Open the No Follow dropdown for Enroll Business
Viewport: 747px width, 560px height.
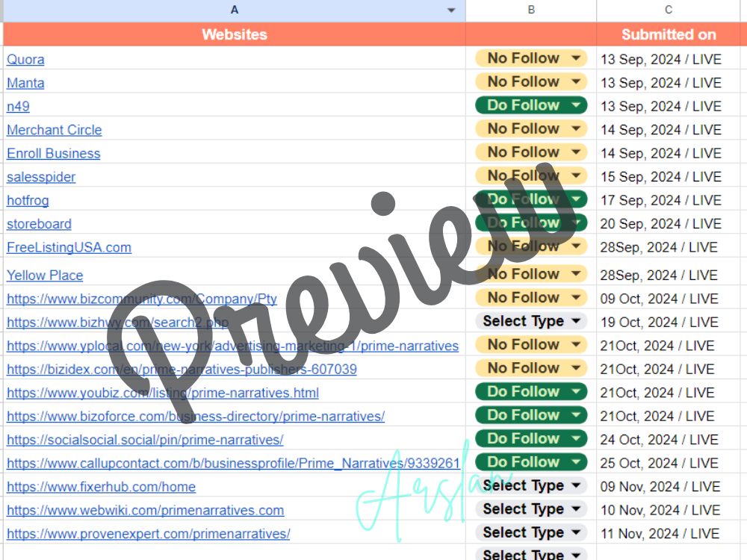click(531, 152)
